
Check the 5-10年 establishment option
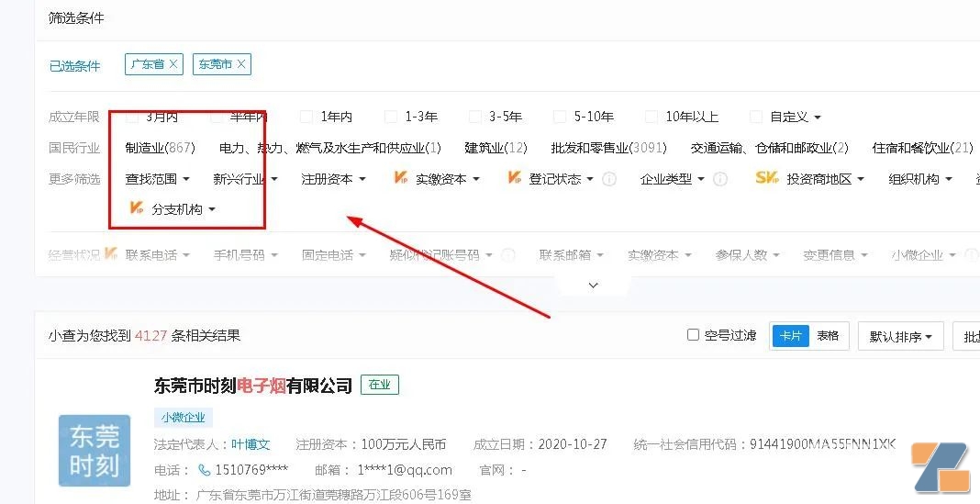click(560, 117)
